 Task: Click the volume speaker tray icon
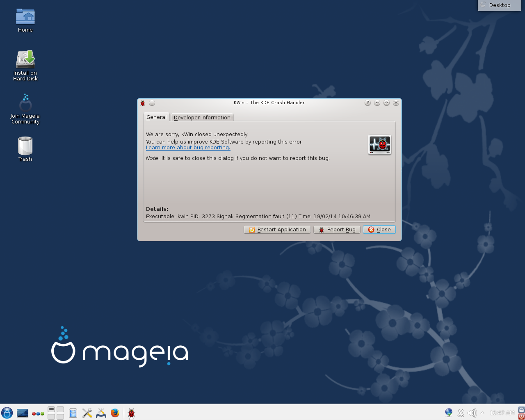click(x=472, y=413)
